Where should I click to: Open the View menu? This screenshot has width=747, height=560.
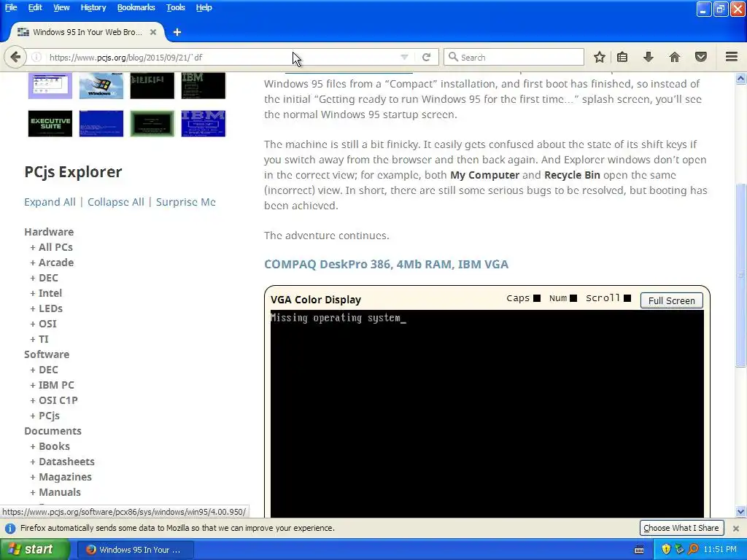61,7
